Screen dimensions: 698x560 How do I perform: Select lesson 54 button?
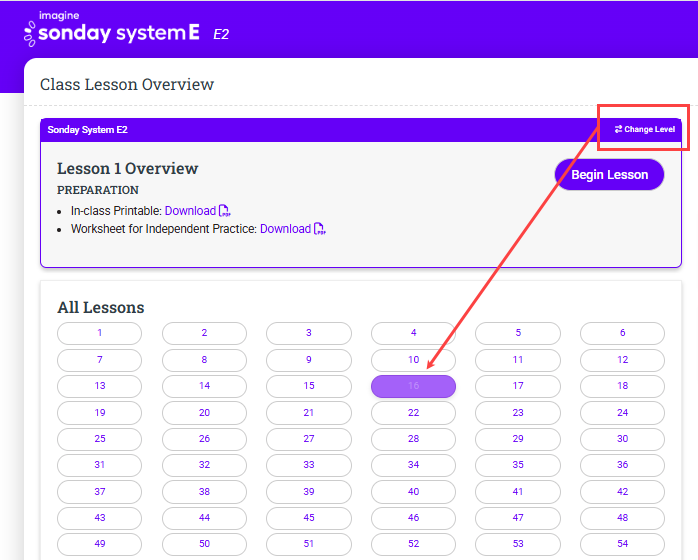point(622,544)
